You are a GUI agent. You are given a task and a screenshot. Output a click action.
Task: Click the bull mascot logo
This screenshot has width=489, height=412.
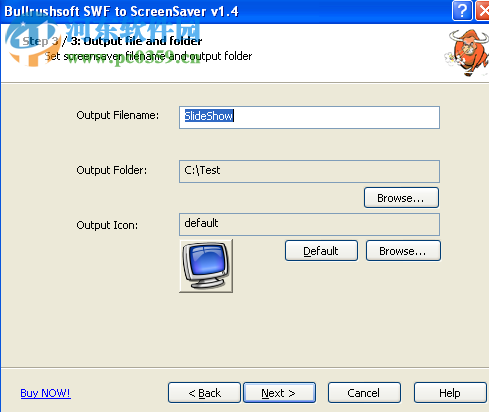coord(468,52)
